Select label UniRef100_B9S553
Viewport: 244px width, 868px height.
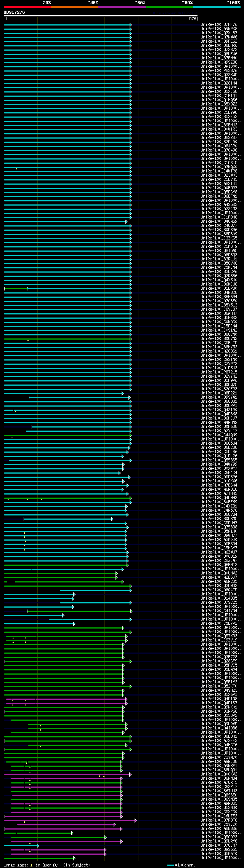(x=219, y=849)
